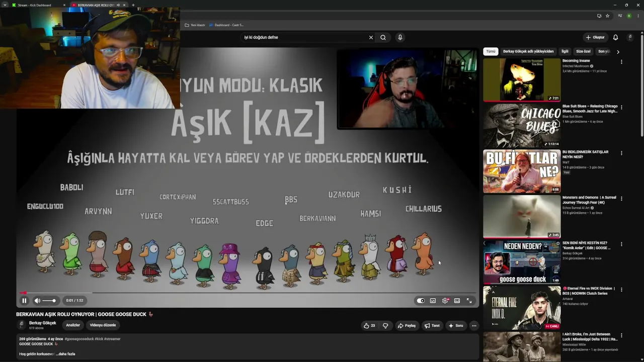The width and height of the screenshot is (644, 362).
Task: Open the Dashboard - Castr bookmark
Action: point(226,25)
